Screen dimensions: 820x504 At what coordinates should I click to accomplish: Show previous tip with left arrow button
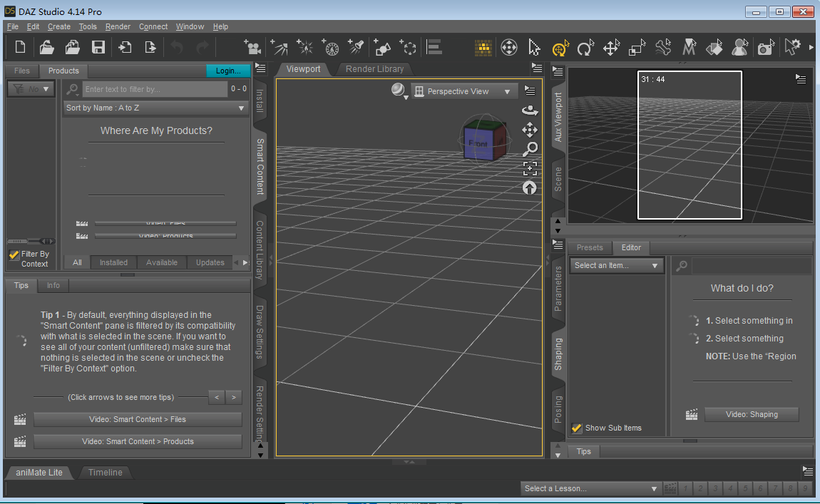[217, 397]
